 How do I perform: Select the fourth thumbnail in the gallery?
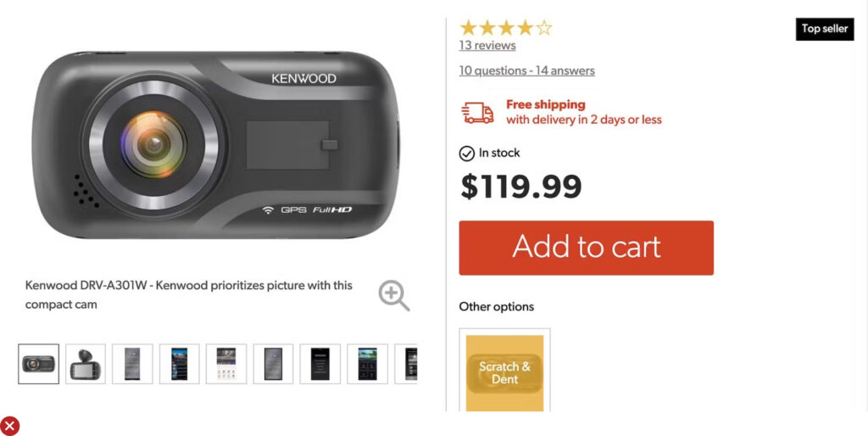(x=179, y=364)
